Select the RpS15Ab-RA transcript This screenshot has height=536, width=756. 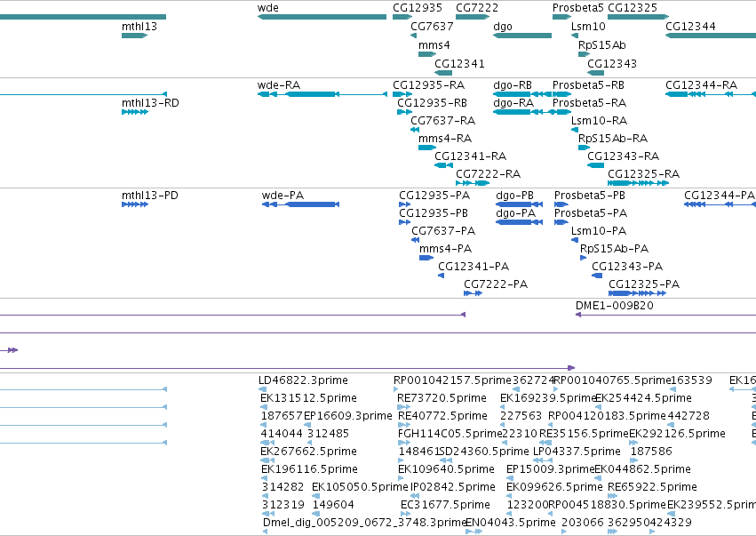[585, 148]
